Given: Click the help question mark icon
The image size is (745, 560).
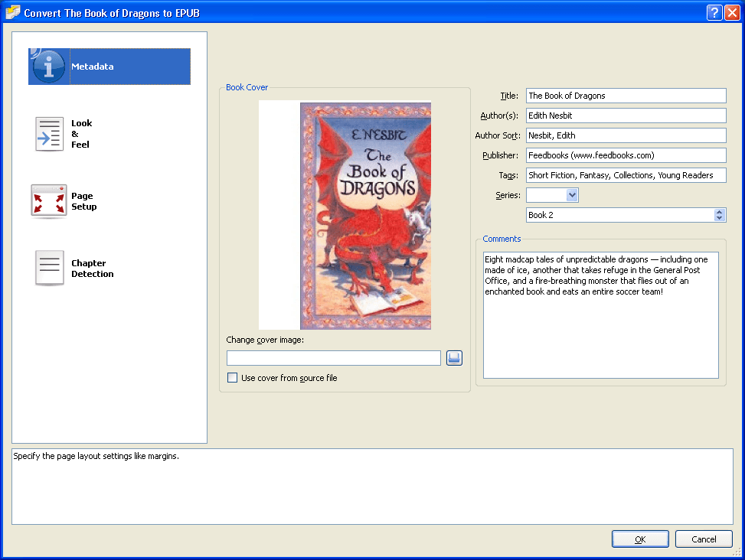Looking at the screenshot, I should (x=714, y=12).
